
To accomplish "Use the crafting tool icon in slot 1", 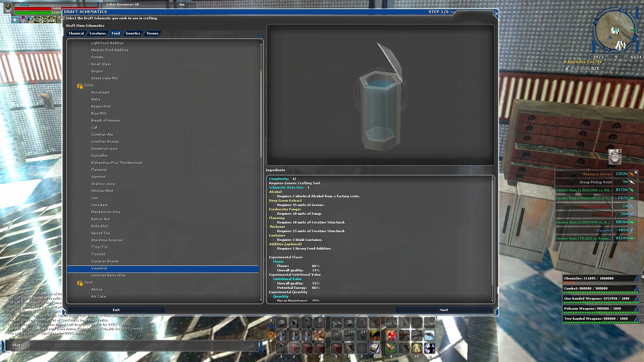I will pos(281,348).
